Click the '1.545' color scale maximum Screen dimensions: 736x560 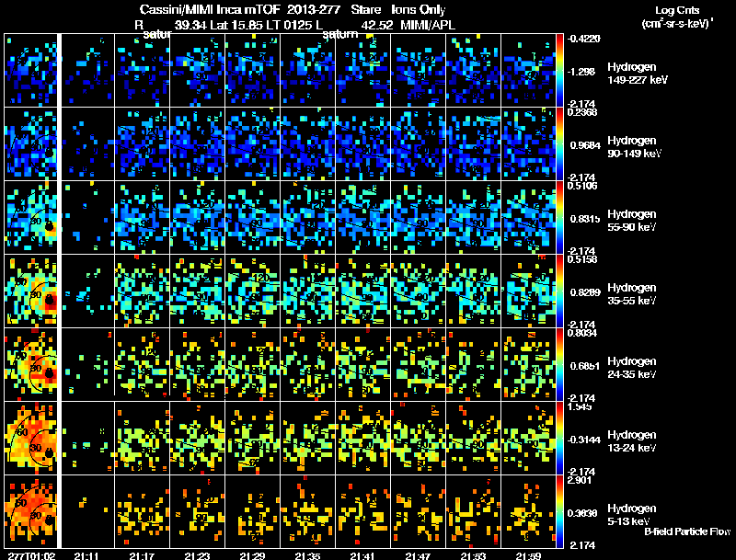[x=580, y=406]
